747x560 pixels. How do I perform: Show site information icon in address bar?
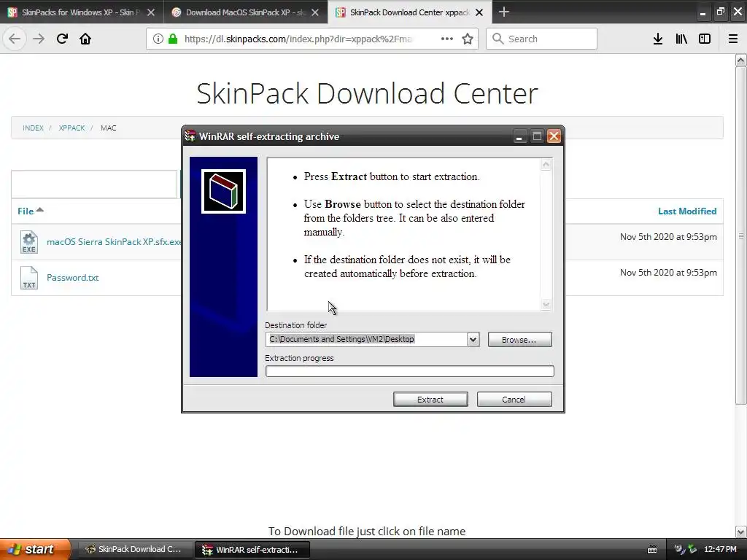[x=158, y=39]
